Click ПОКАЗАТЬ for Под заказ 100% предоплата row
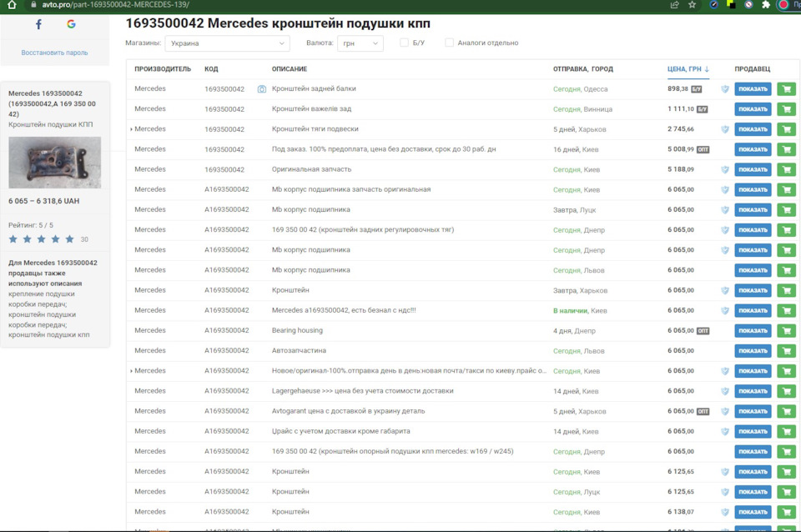801x532 pixels. pos(753,149)
